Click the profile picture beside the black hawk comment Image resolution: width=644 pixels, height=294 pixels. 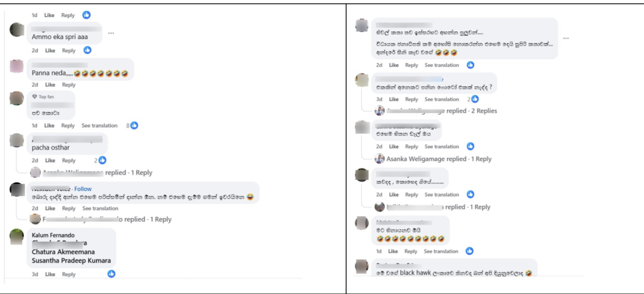pos(362,266)
